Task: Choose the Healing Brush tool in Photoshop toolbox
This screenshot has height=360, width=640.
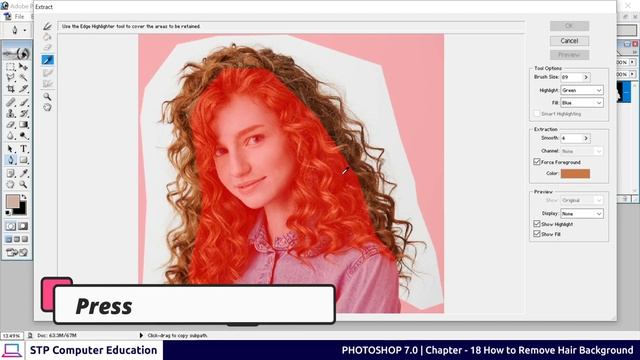Action: (11, 102)
